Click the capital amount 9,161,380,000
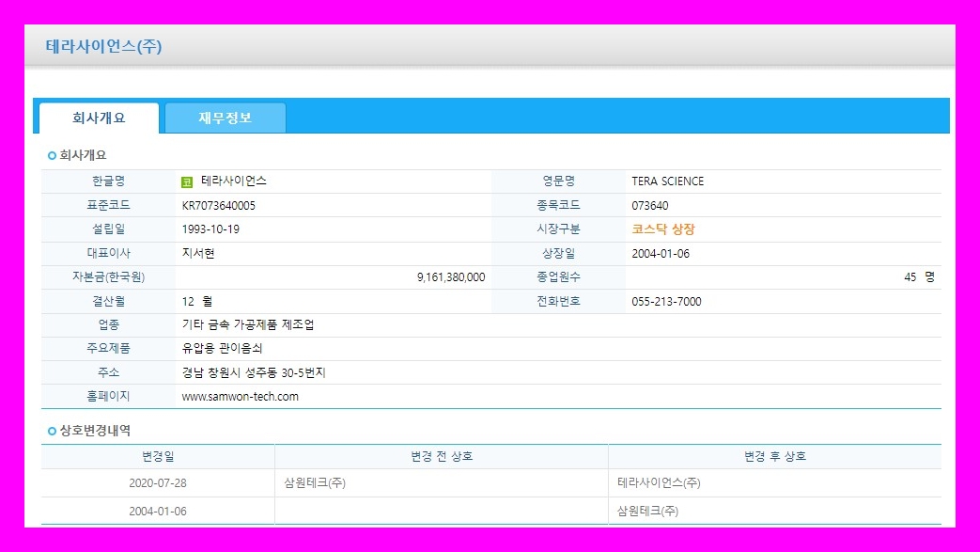This screenshot has width=980, height=552. [x=451, y=276]
